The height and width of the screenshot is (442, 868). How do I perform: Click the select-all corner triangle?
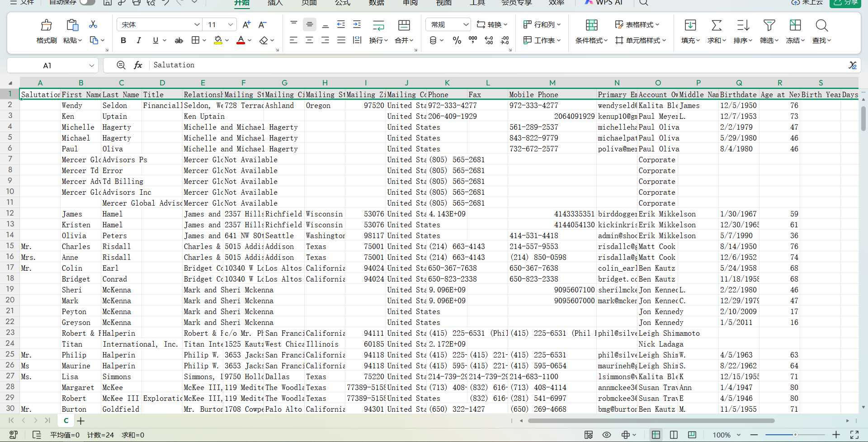[10, 83]
